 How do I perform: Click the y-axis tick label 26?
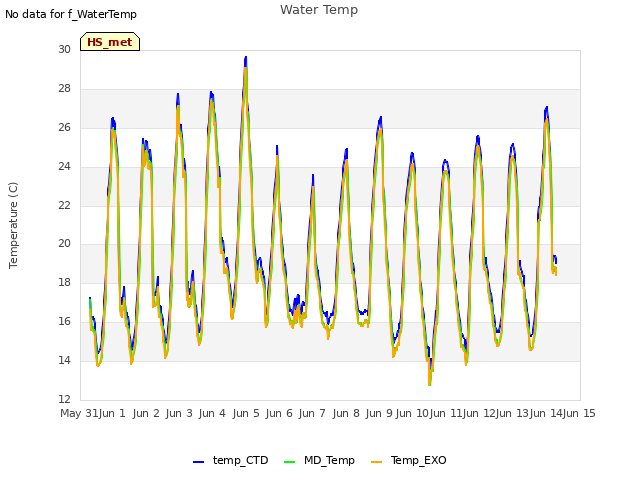click(x=64, y=127)
